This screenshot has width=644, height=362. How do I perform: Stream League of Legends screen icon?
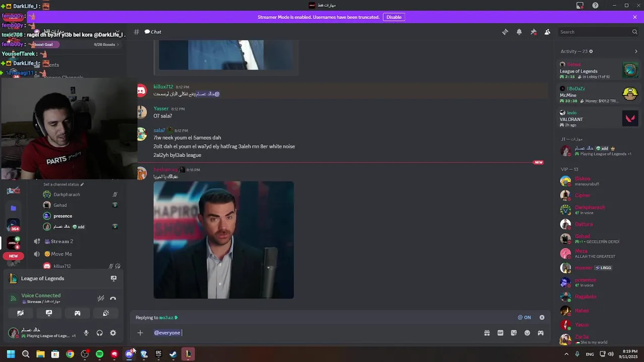coord(114,278)
